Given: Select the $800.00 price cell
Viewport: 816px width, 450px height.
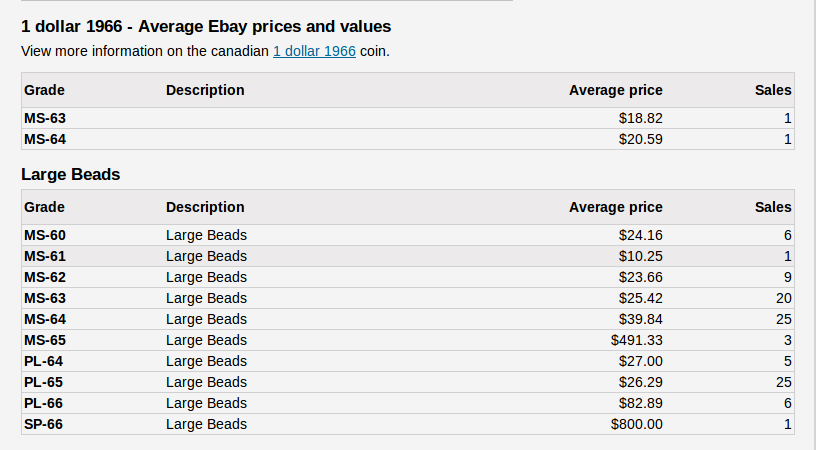Looking at the screenshot, I should tap(636, 425).
